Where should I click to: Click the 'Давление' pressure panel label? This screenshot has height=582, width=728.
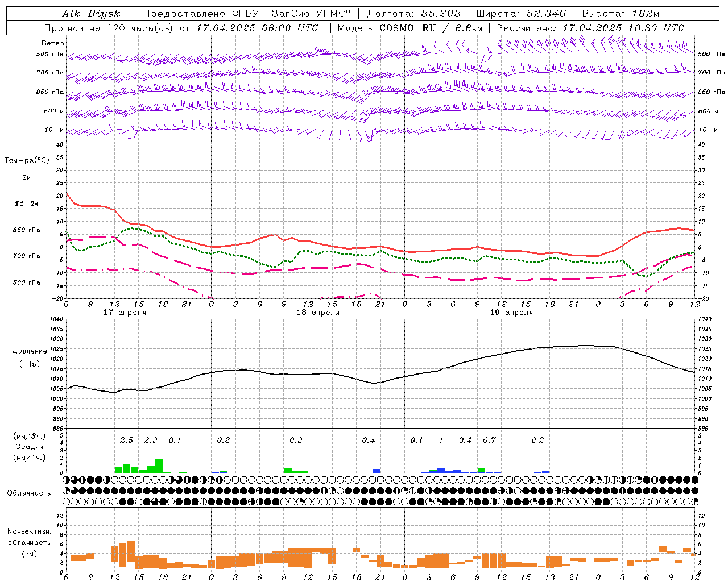(x=29, y=351)
